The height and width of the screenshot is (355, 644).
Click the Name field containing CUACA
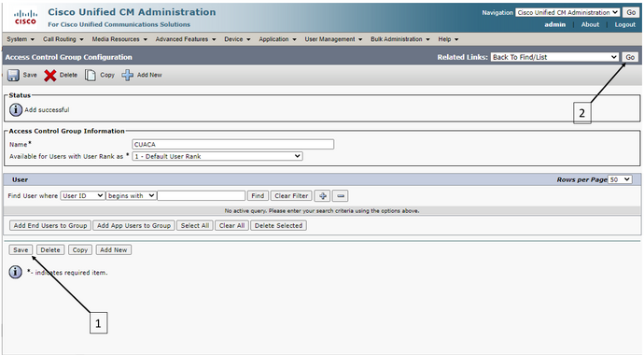click(233, 144)
